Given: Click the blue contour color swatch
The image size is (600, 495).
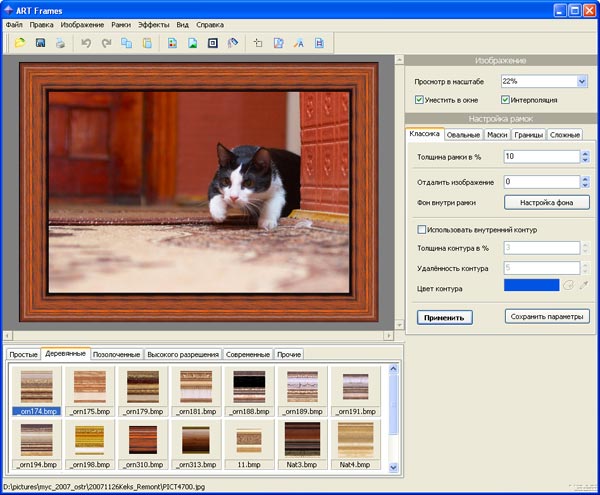Looking at the screenshot, I should pyautogui.click(x=531, y=286).
